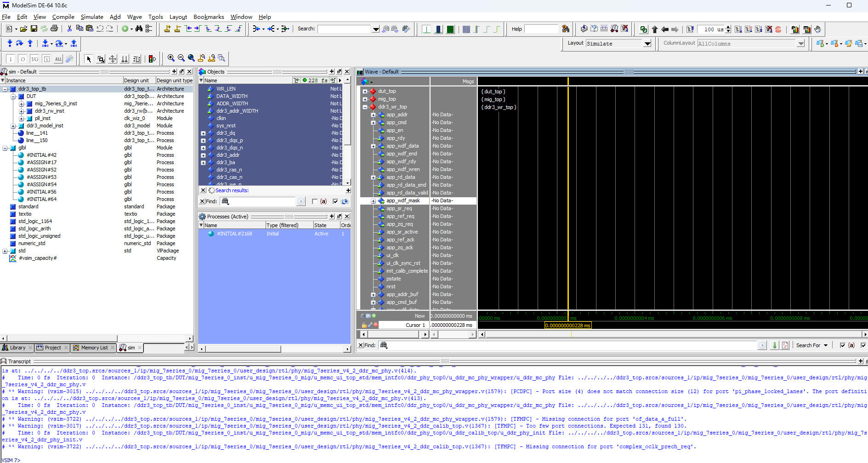
Task: Collapse the glbl instance node
Action: click(x=5, y=148)
